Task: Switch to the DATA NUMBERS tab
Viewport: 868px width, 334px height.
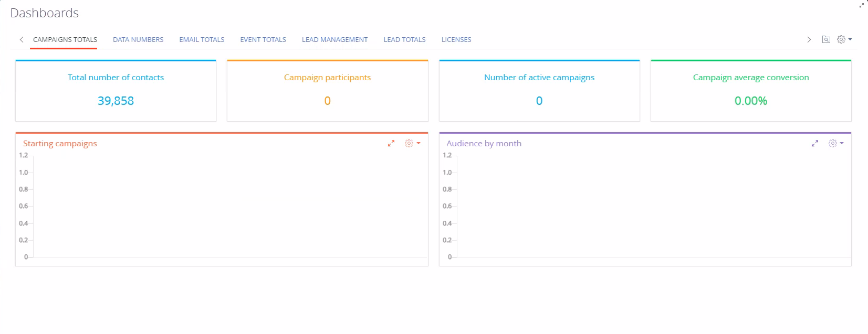Action: coord(138,39)
